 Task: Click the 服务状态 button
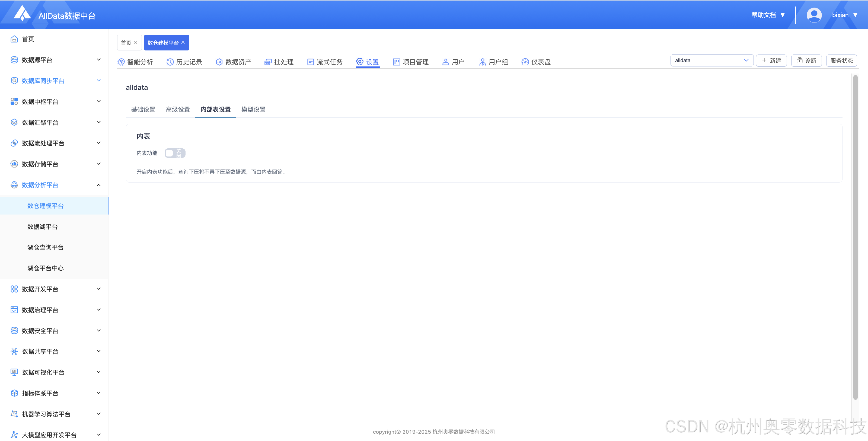click(x=841, y=61)
